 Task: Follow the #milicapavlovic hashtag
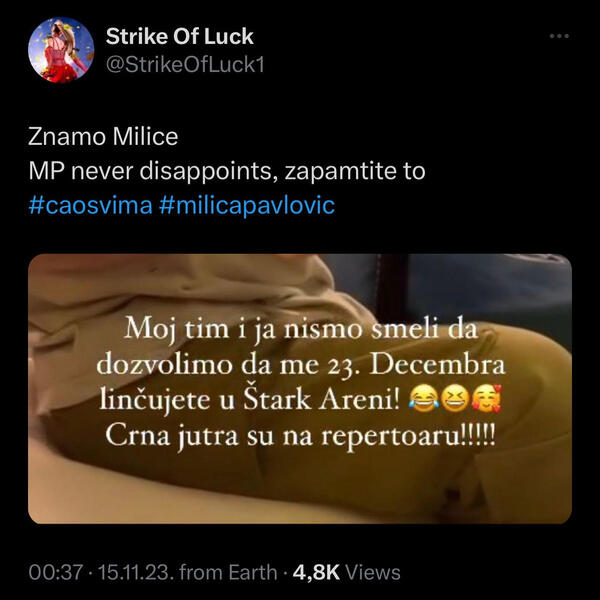(x=246, y=205)
